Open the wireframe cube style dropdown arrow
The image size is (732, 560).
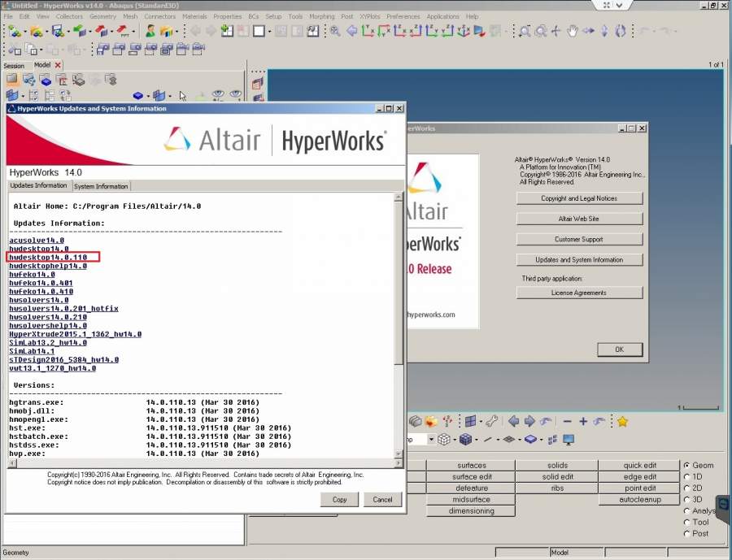coord(455,440)
